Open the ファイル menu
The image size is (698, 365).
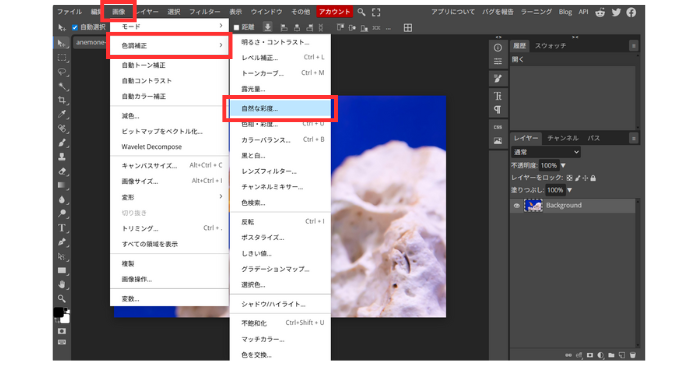pos(69,12)
